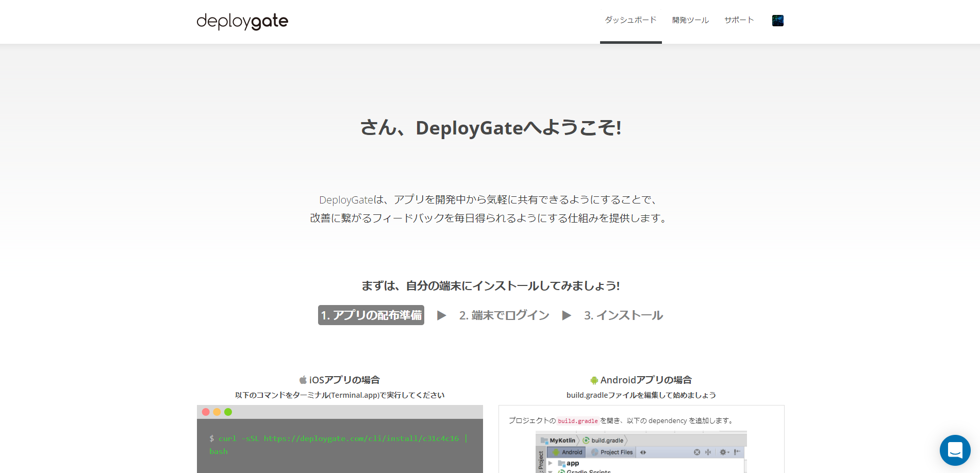
Task: Click the Androidアプリの場合 heading text
Action: (646, 380)
